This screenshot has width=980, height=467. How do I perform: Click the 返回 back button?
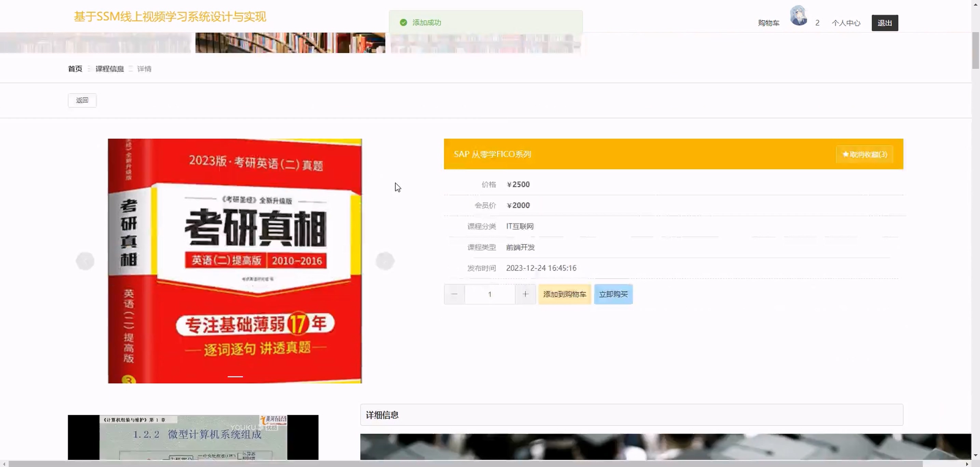[82, 100]
